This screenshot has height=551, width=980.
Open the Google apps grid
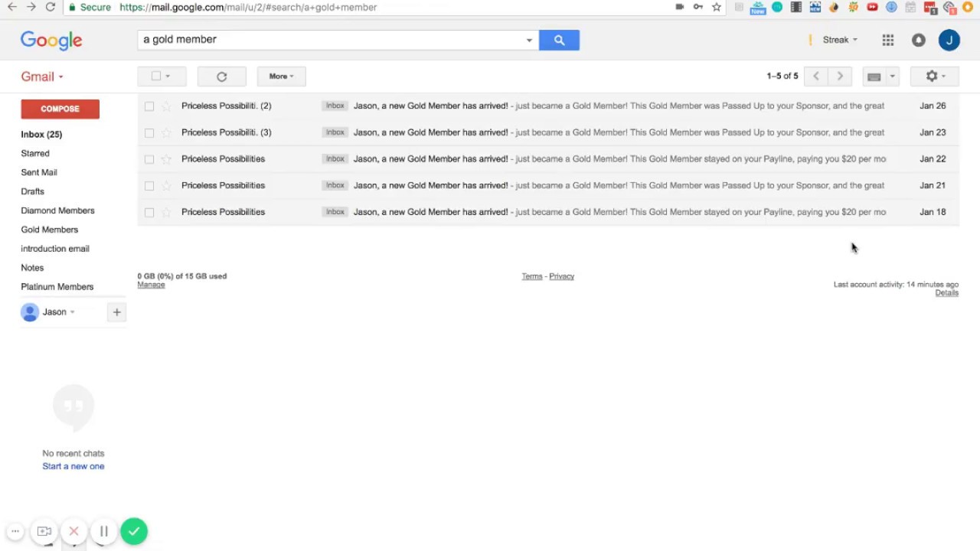(x=888, y=40)
